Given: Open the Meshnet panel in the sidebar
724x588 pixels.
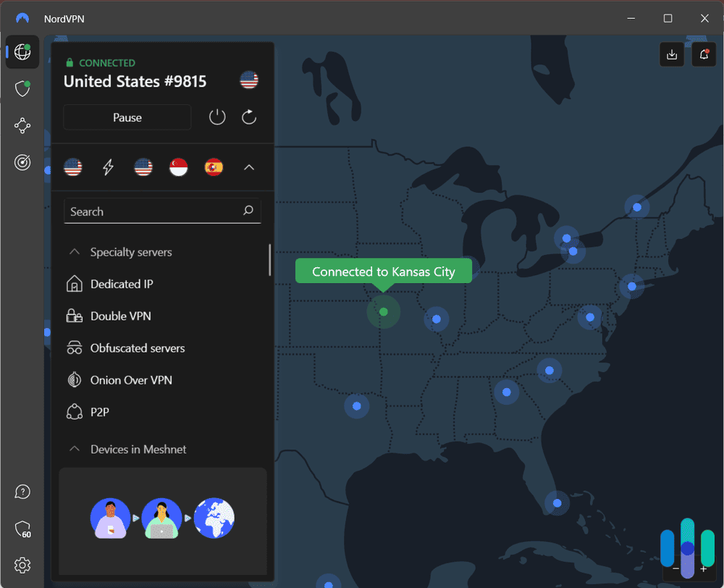Looking at the screenshot, I should point(22,125).
